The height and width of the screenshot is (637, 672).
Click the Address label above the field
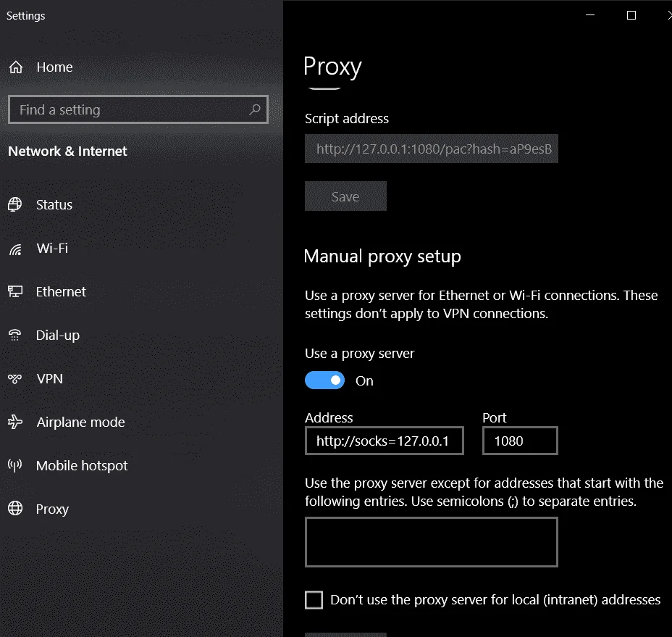click(x=329, y=418)
